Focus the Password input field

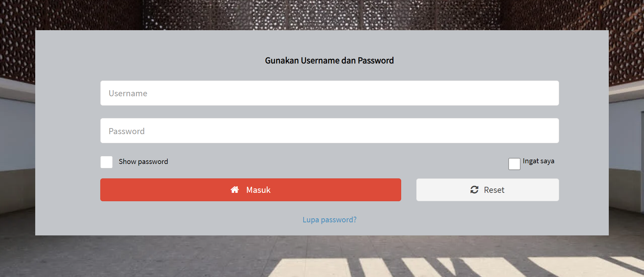(329, 131)
